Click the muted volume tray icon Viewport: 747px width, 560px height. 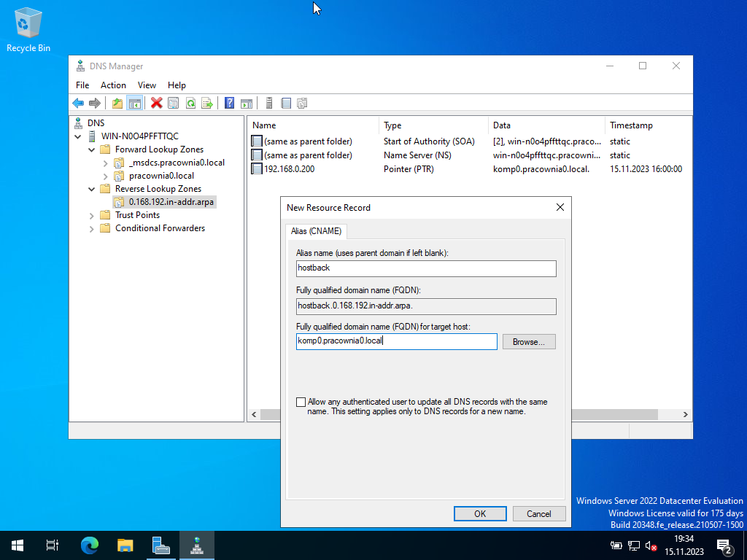click(x=651, y=545)
